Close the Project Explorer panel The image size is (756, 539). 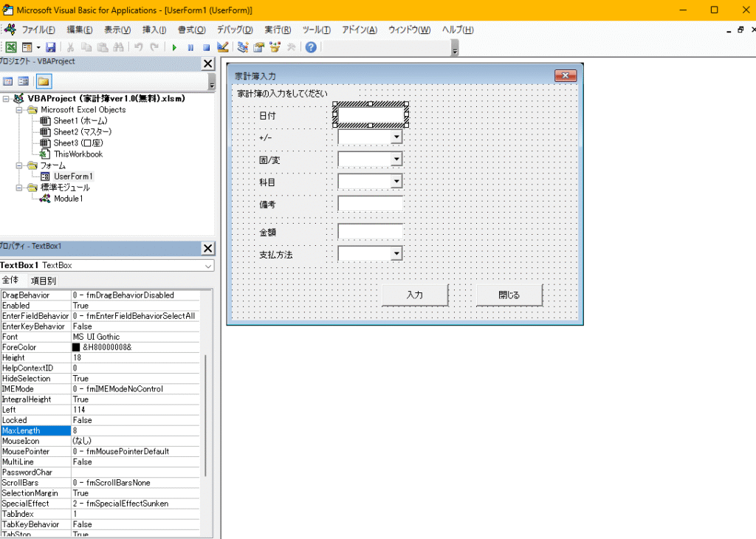tap(207, 63)
